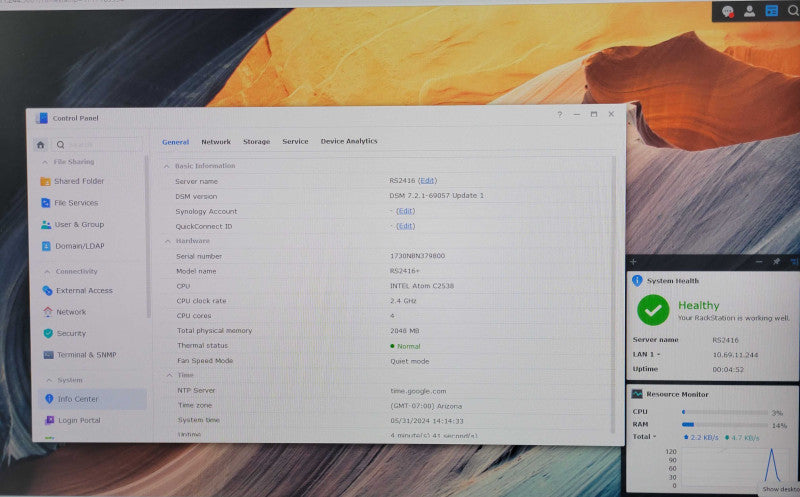Edit the QuickConnect ID
The width and height of the screenshot is (800, 497).
405,226
